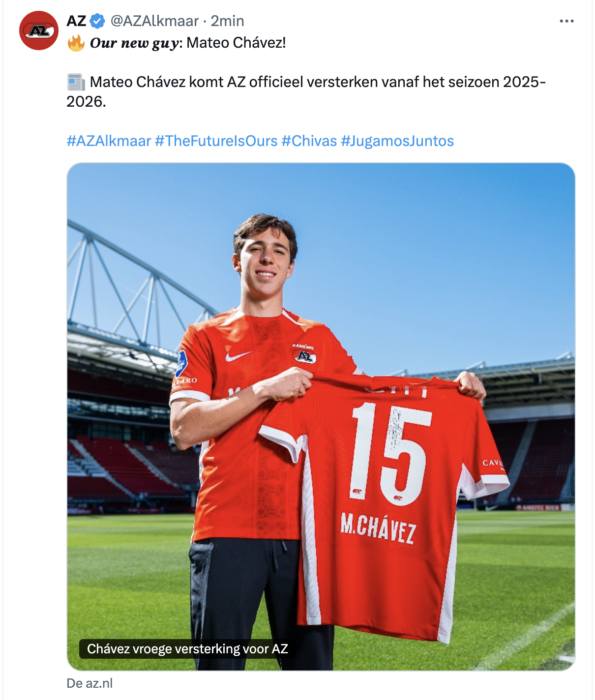This screenshot has width=595, height=700.
Task: Open the three-dot more options menu
Action: 566,21
